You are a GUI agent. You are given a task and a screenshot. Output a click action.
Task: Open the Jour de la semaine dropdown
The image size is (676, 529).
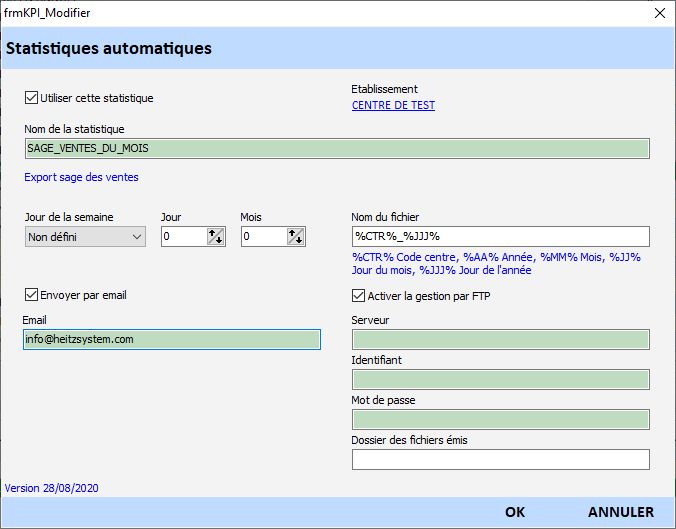85,237
